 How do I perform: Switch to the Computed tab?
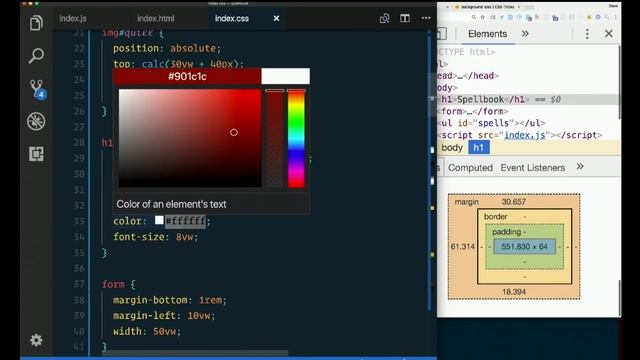click(470, 168)
